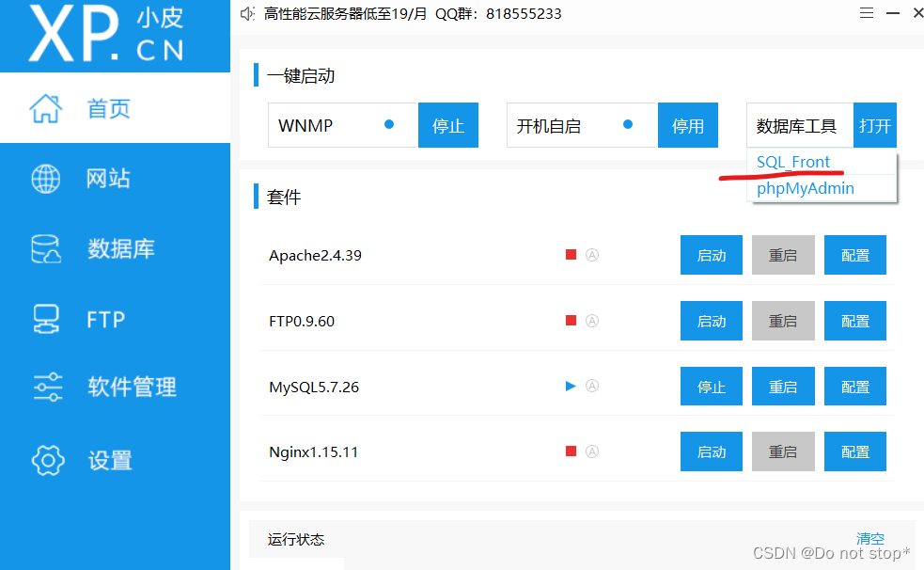Image resolution: width=924 pixels, height=570 pixels.
Task: Click the database cloud icon
Action: (x=46, y=248)
